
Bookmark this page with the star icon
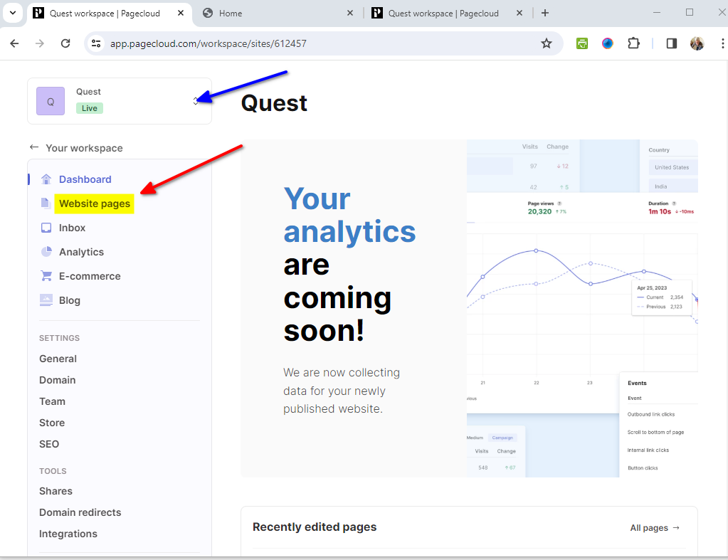pos(547,43)
